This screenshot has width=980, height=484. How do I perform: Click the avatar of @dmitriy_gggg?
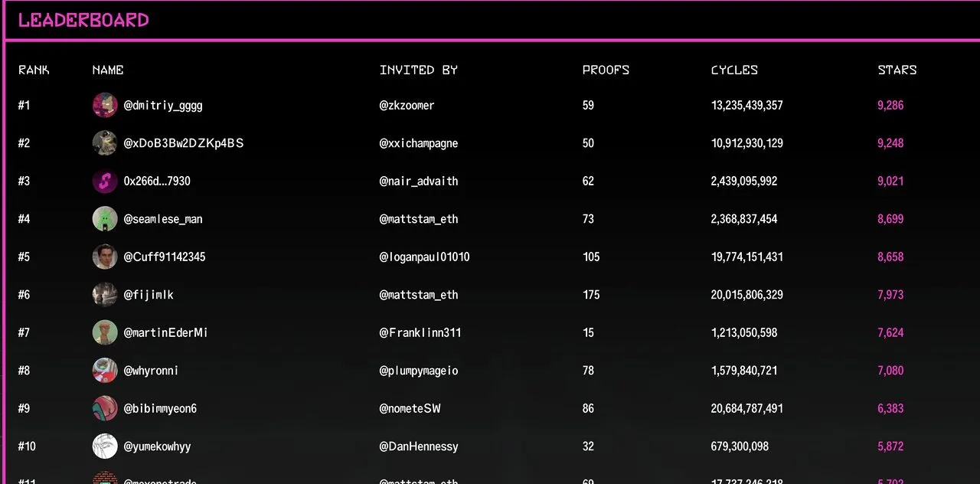[x=105, y=105]
